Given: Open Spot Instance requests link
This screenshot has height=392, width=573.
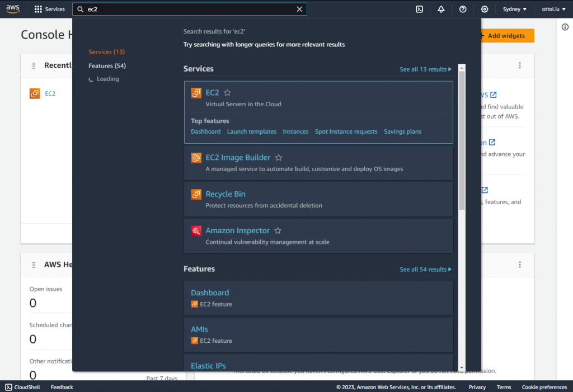Looking at the screenshot, I should click(x=346, y=131).
